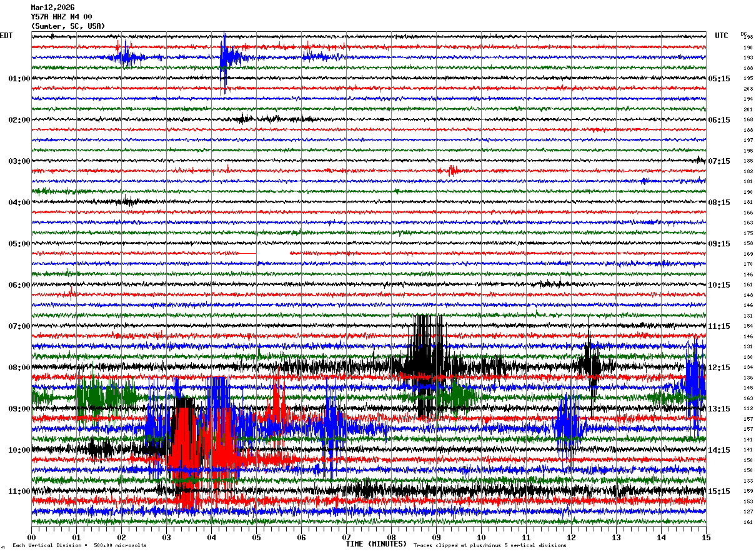Image resolution: width=756 pixels, height=554 pixels.
Task: Click the EDT timezone header
Action: [6, 36]
